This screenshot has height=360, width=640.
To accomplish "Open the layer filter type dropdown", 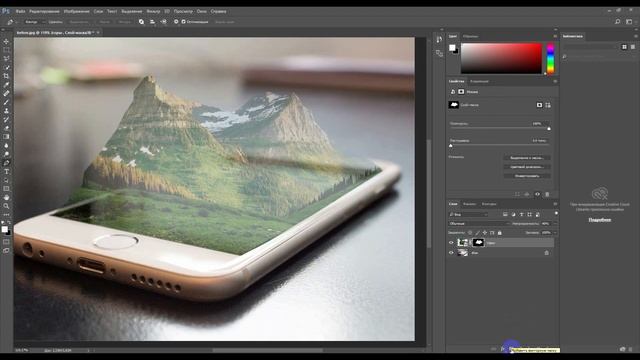I will click(x=468, y=214).
